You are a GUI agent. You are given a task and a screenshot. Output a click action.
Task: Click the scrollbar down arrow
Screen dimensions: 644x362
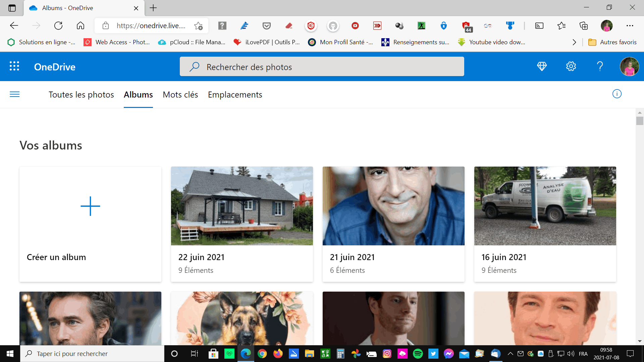[x=640, y=341]
